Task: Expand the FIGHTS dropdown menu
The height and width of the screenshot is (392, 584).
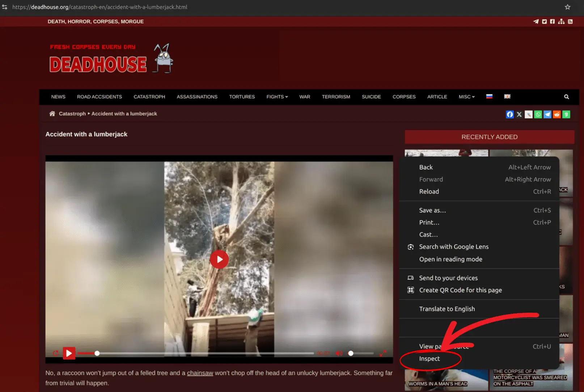Action: coord(277,97)
